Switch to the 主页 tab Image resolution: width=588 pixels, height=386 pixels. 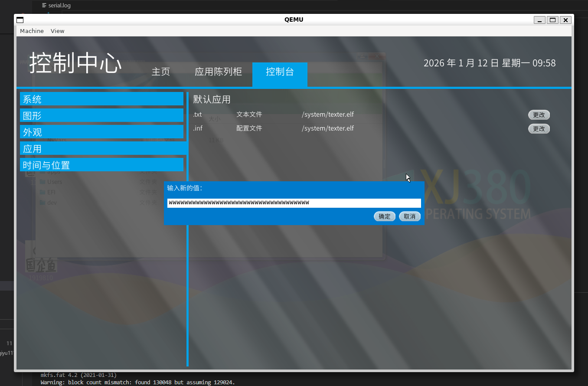coord(160,72)
